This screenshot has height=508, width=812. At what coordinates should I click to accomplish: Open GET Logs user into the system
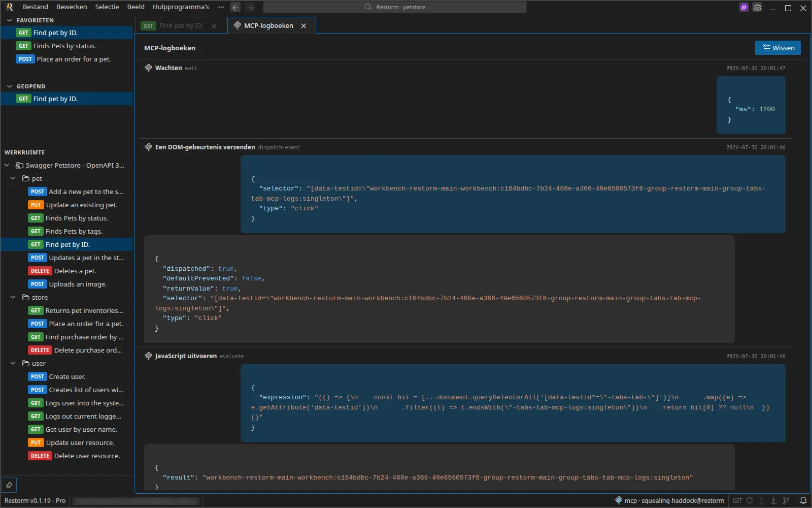pos(66,403)
